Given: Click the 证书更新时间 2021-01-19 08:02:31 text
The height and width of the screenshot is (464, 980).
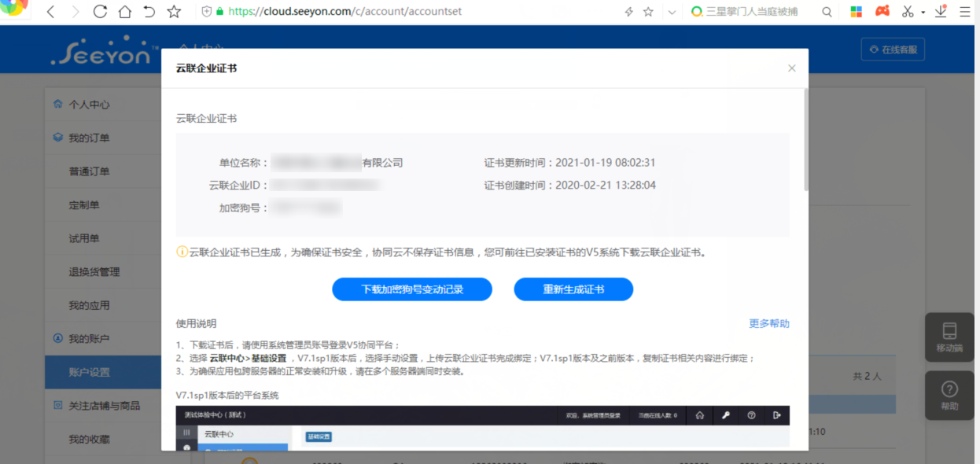Looking at the screenshot, I should pos(569,164).
